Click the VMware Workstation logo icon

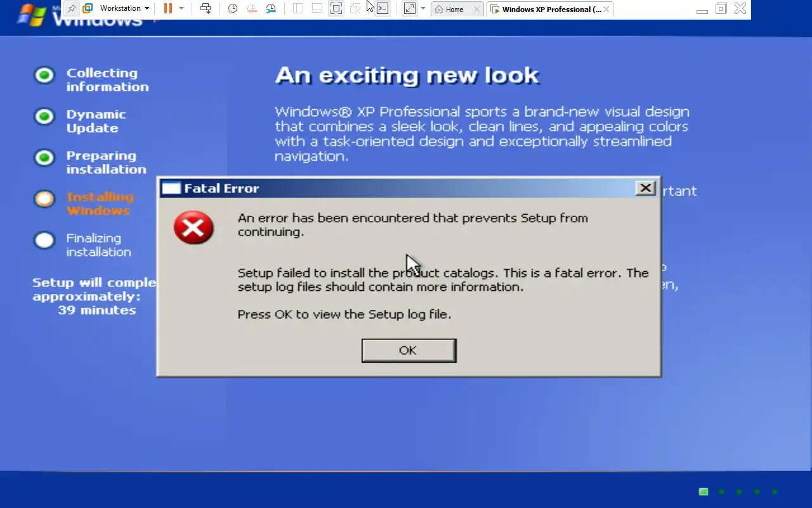point(88,8)
